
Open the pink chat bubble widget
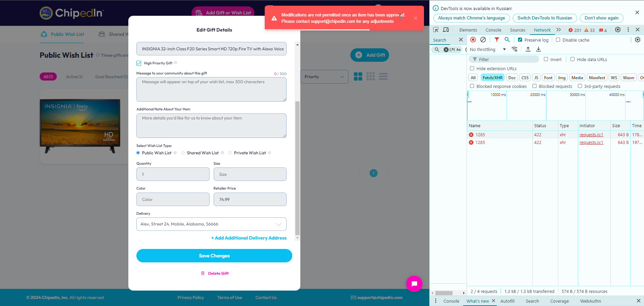tap(414, 284)
